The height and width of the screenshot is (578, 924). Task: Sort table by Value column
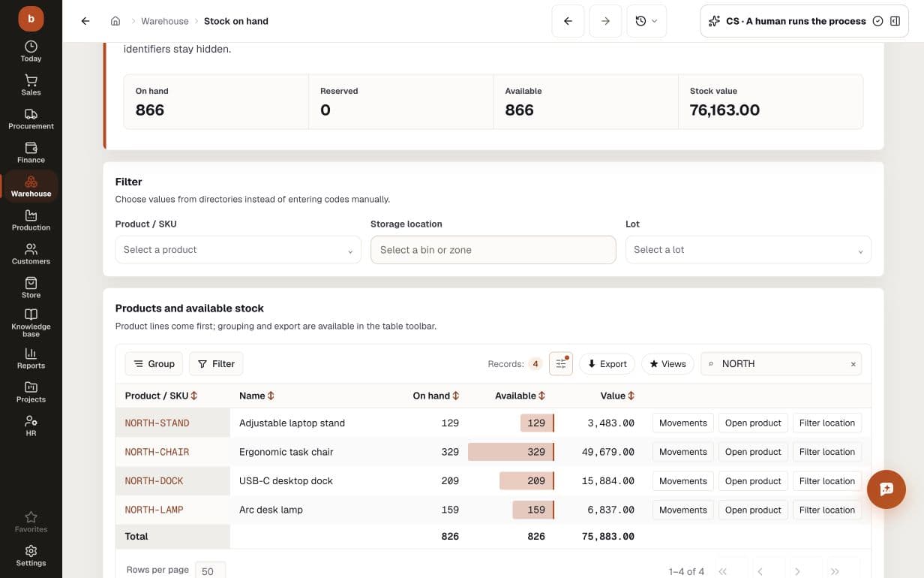pos(617,396)
